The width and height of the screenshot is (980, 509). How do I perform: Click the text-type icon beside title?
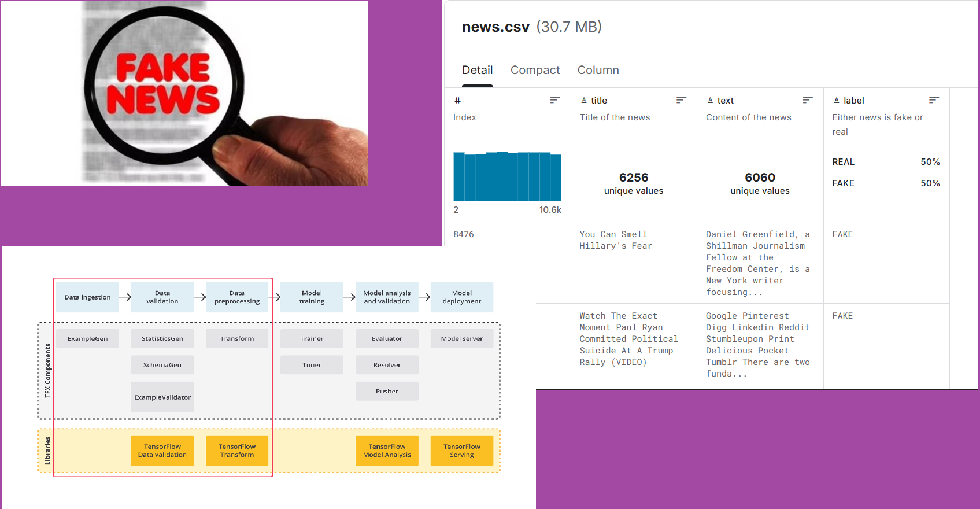[584, 100]
